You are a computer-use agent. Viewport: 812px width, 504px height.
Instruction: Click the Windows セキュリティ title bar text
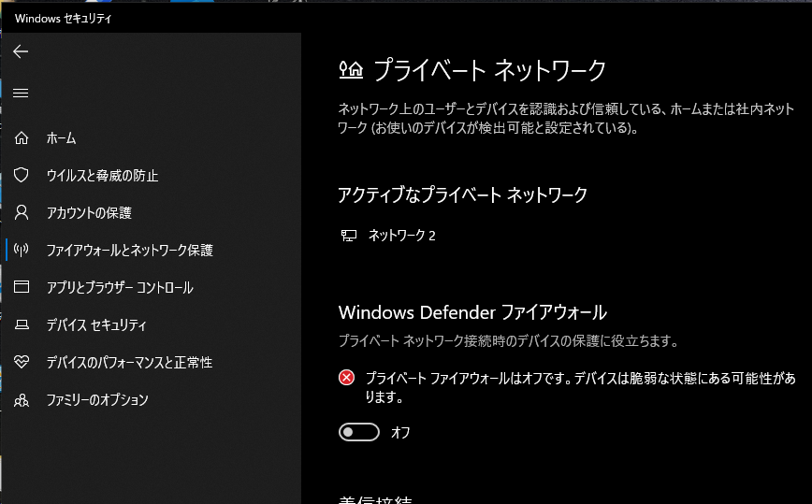[64, 19]
